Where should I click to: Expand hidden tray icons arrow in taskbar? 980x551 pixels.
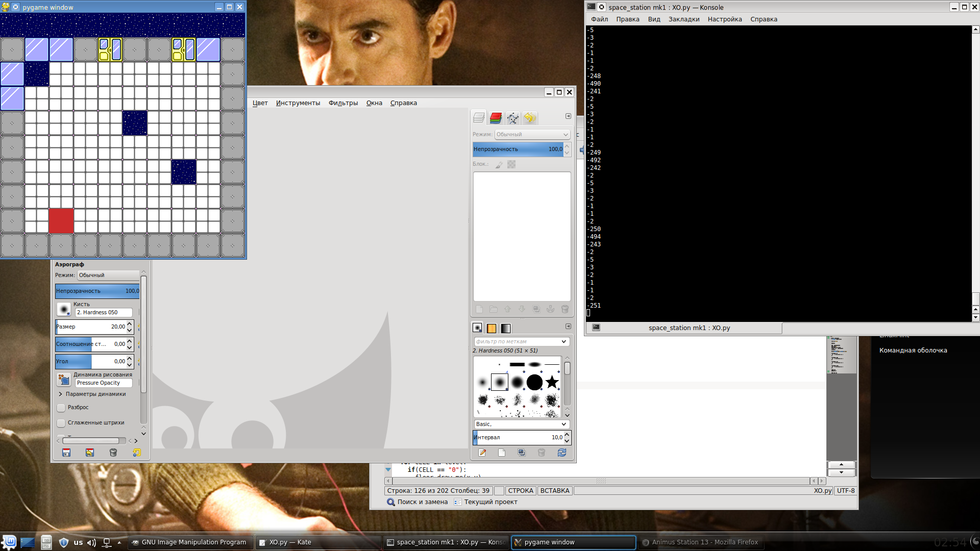[119, 542]
